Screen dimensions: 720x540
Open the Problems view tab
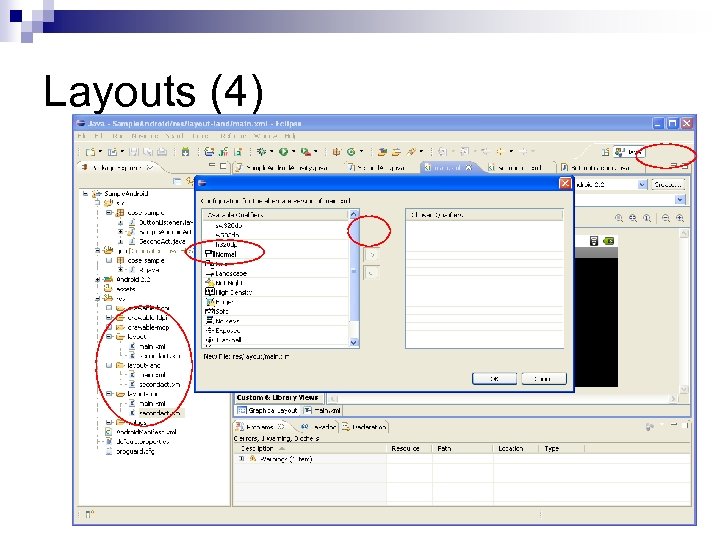[x=260, y=427]
